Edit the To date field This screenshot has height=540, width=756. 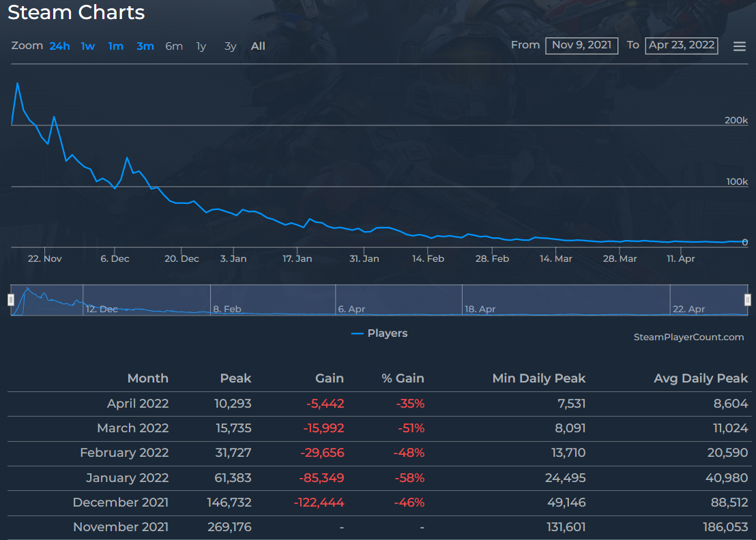pos(681,45)
